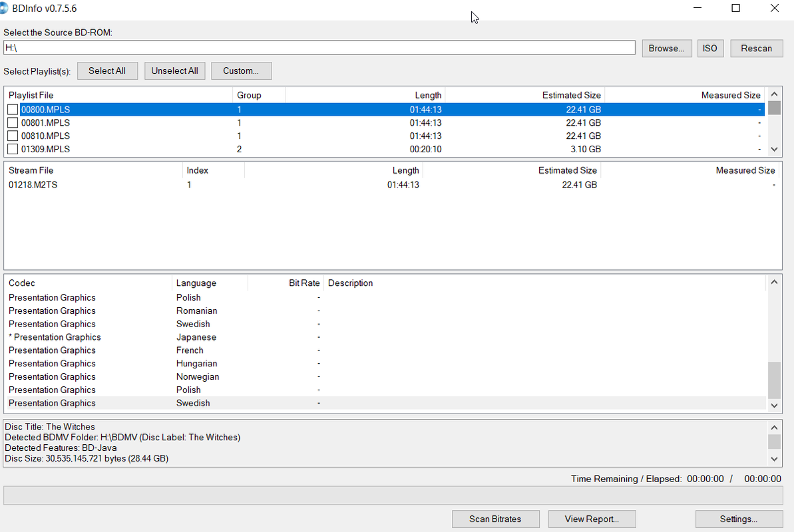Open the Browse dialog for source
This screenshot has height=532, width=794.
(666, 48)
